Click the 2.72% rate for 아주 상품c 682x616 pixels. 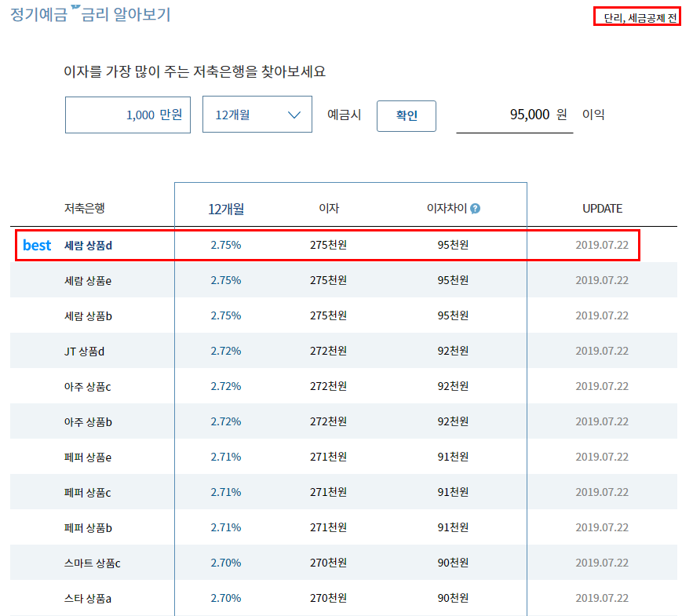tap(226, 386)
